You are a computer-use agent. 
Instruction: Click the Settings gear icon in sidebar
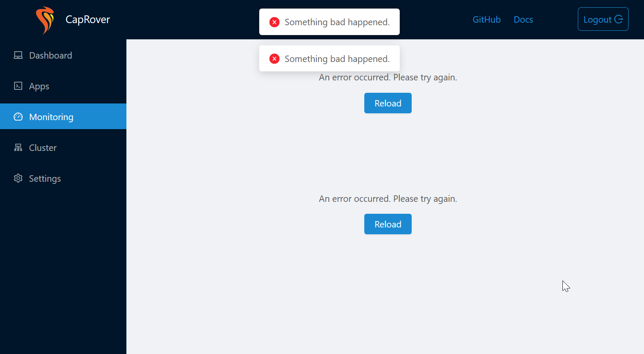coord(18,178)
